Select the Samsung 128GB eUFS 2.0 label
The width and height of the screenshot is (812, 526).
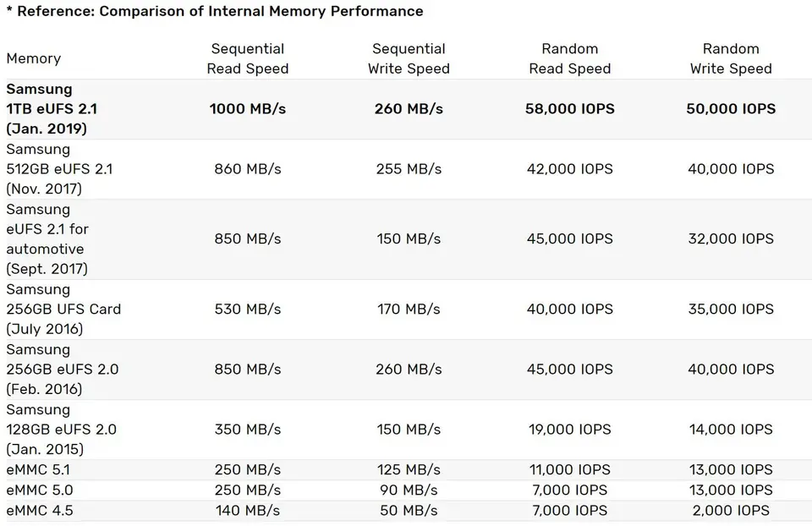tap(62, 430)
